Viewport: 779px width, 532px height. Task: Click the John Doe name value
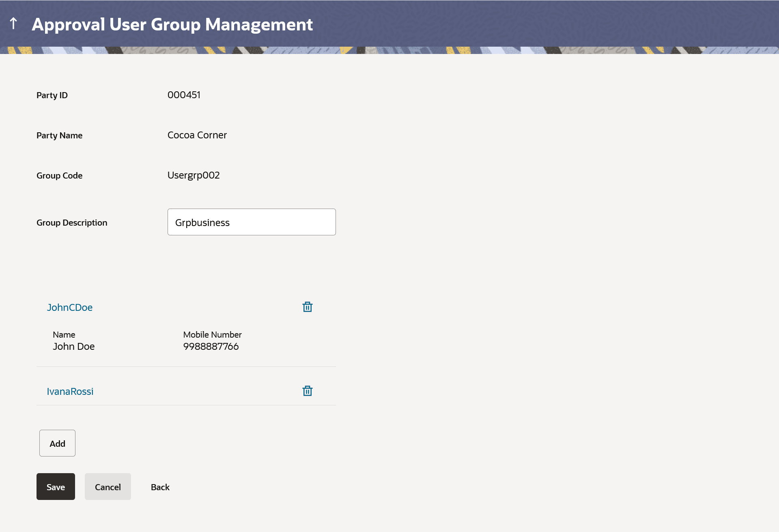(74, 347)
